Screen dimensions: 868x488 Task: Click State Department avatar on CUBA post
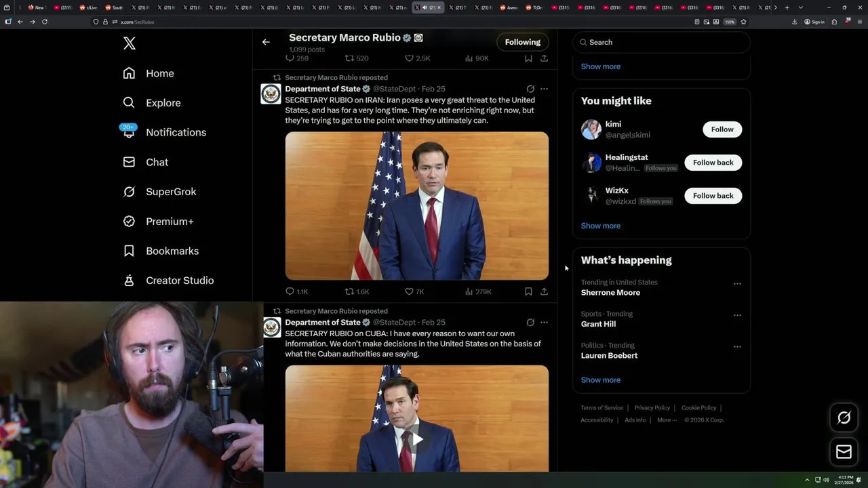271,328
